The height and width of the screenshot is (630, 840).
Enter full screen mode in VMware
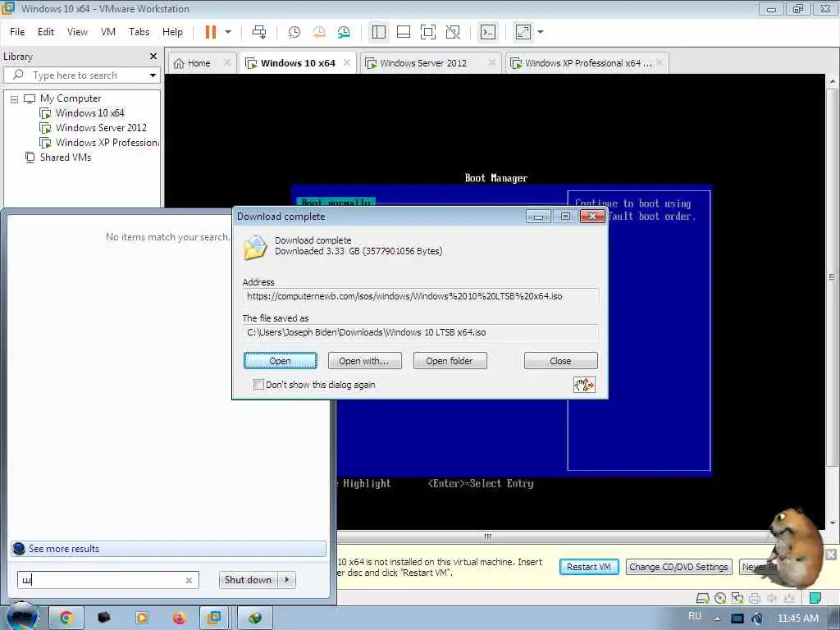(x=428, y=32)
